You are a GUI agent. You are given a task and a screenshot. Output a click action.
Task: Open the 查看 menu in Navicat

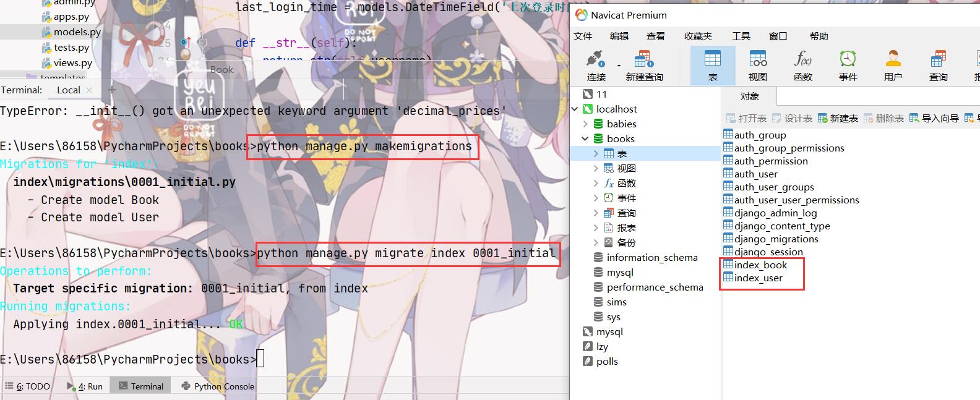tap(656, 36)
